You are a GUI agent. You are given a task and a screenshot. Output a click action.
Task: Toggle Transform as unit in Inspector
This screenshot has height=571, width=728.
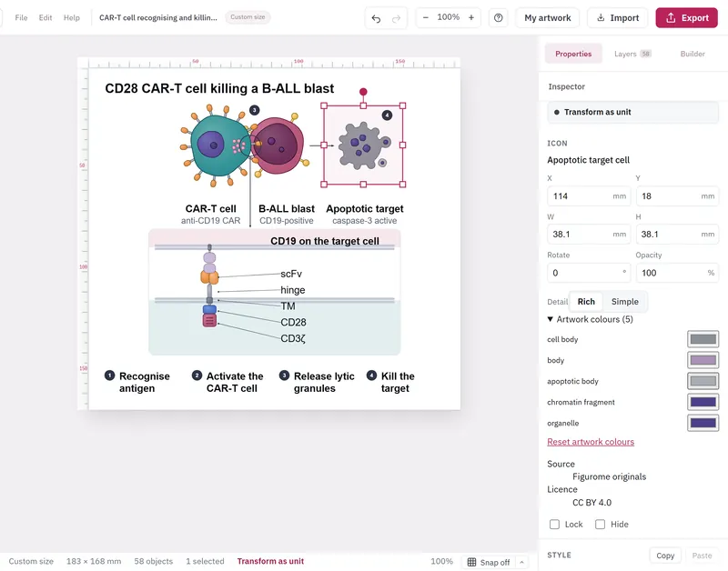click(x=632, y=112)
